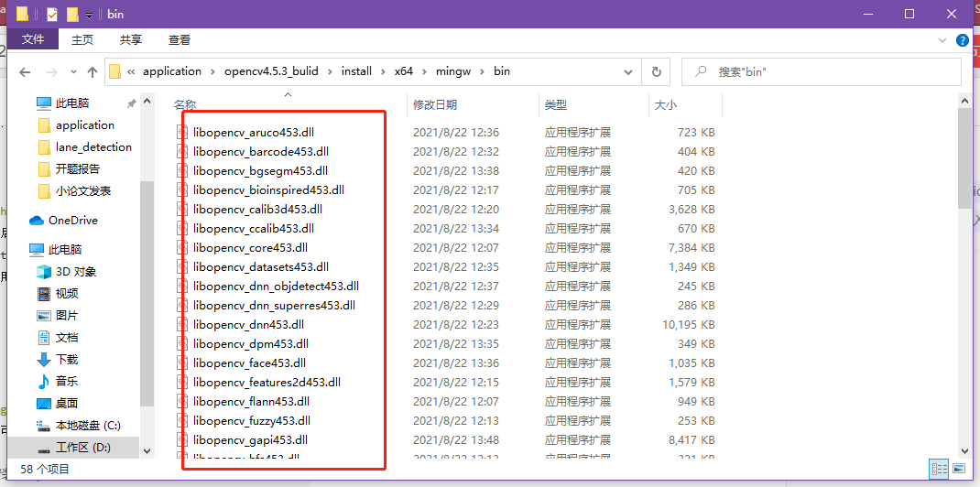This screenshot has height=487, width=980.
Task: Click the libopencv_dpm453.dll file icon
Action: tap(182, 343)
